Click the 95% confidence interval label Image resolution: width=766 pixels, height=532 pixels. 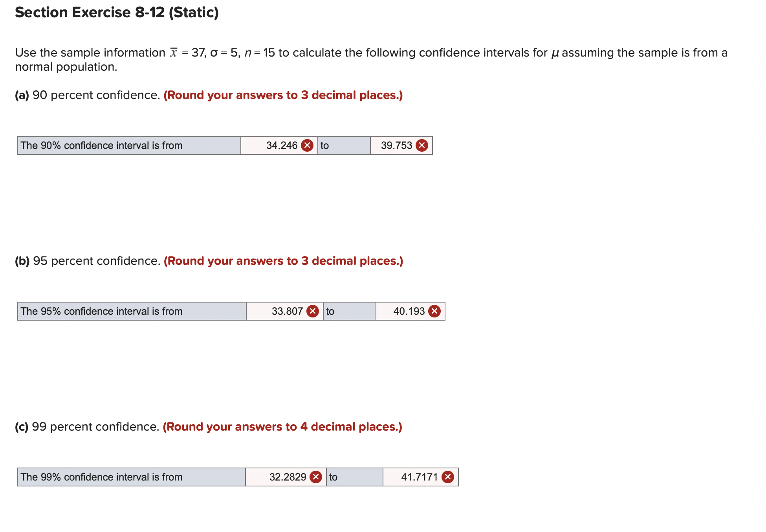tap(102, 311)
